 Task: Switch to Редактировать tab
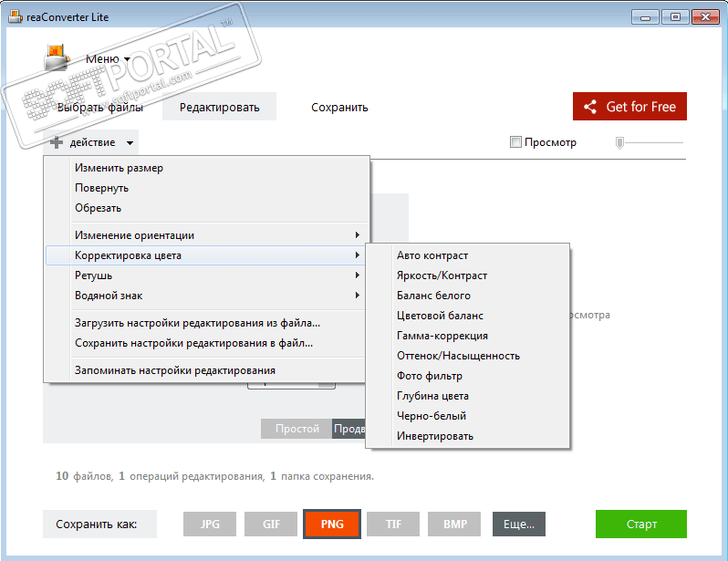point(219,107)
